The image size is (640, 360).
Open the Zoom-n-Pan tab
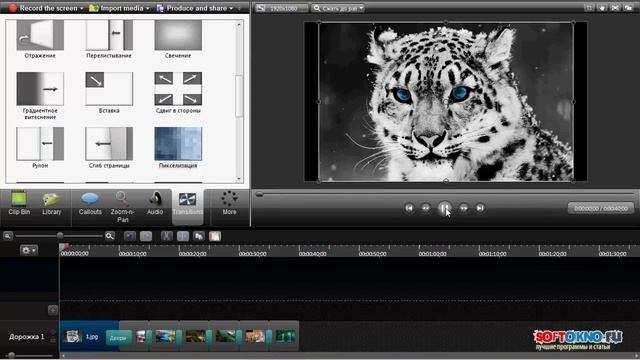122,207
